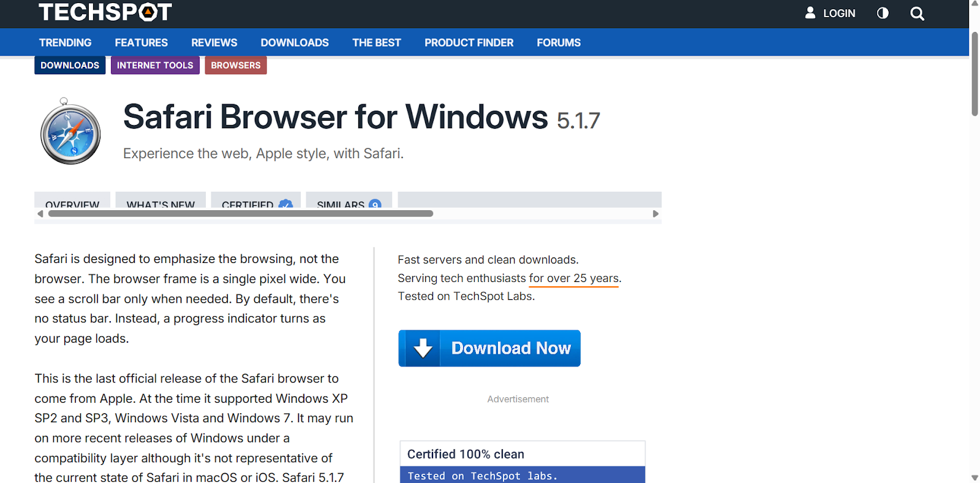Click the download arrow icon
The height and width of the screenshot is (483, 980).
click(423, 348)
